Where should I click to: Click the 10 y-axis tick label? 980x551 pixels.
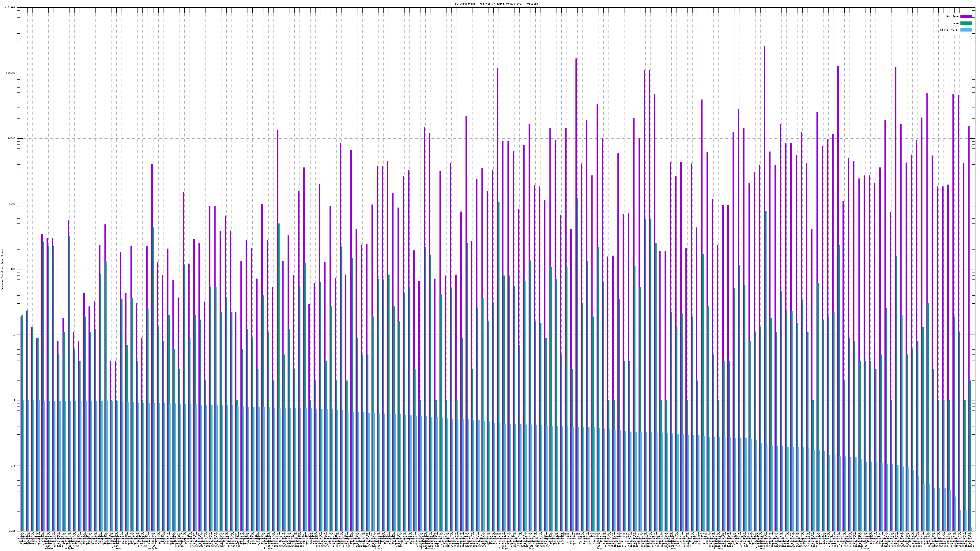[x=13, y=335]
